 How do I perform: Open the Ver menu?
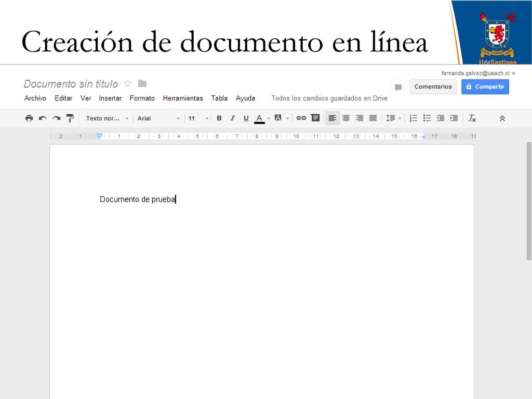point(86,98)
